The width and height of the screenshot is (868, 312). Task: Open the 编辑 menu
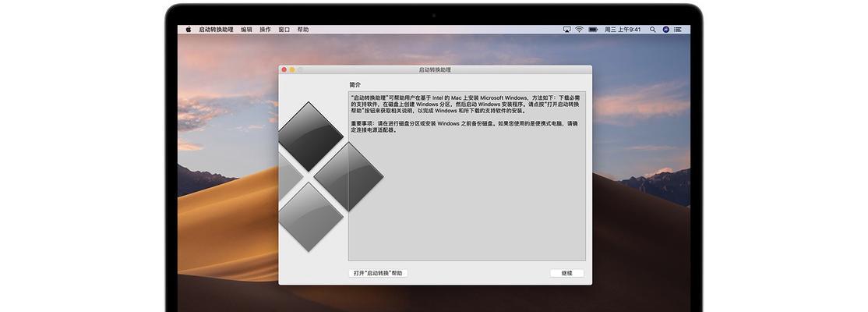coord(246,30)
